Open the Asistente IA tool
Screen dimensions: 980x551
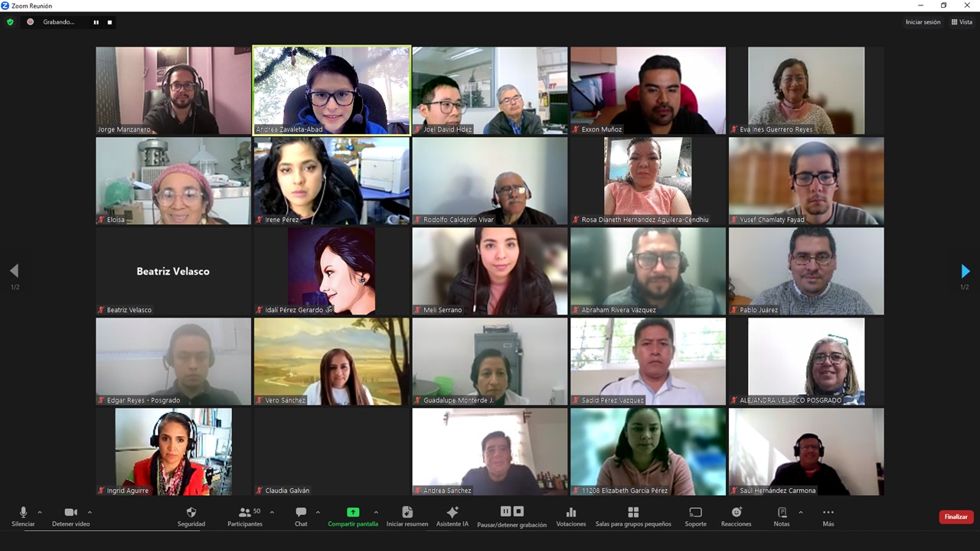click(x=452, y=513)
